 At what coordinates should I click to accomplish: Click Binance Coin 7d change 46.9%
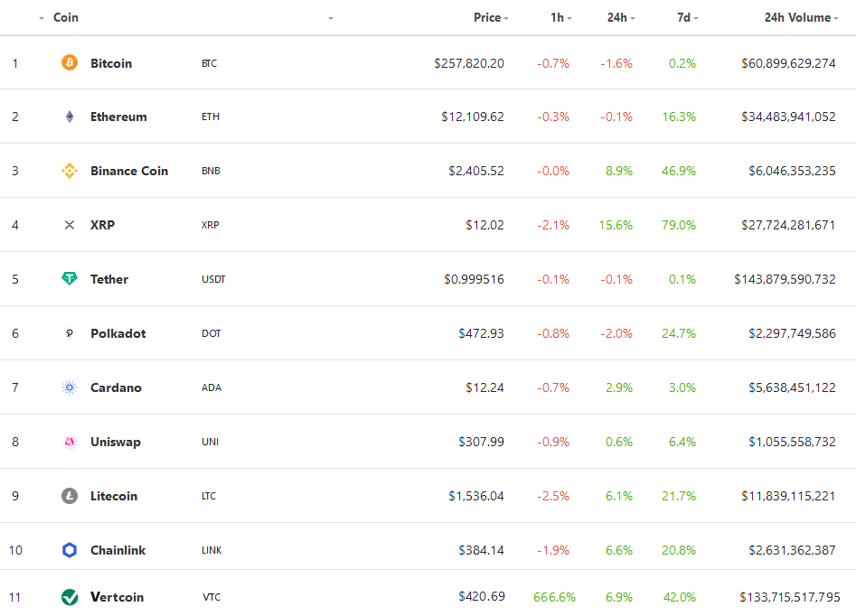tap(679, 171)
